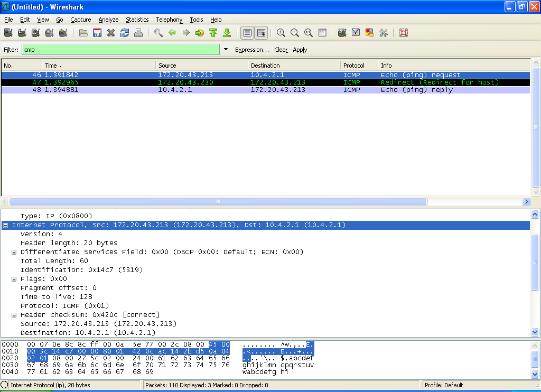Select Destination: 10.4.2.1 detail line
Viewport: 541px width, 392px height.
(88, 333)
